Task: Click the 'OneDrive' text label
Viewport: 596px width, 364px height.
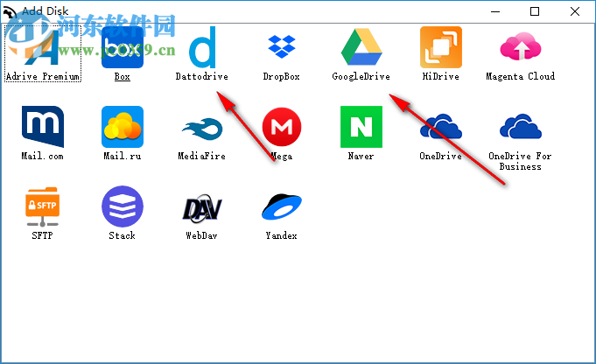Action: [441, 156]
